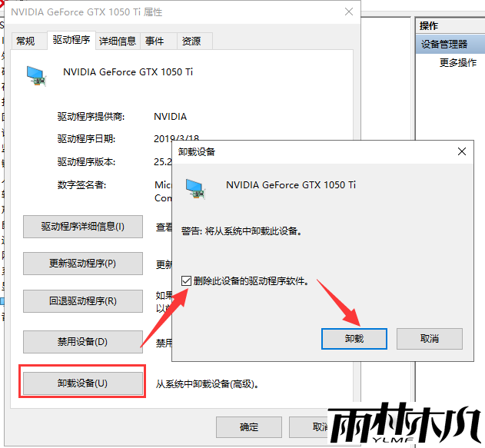Click the device name in the 卸载设备 dialog
Viewport: 485px width, 448px height.
point(291,185)
